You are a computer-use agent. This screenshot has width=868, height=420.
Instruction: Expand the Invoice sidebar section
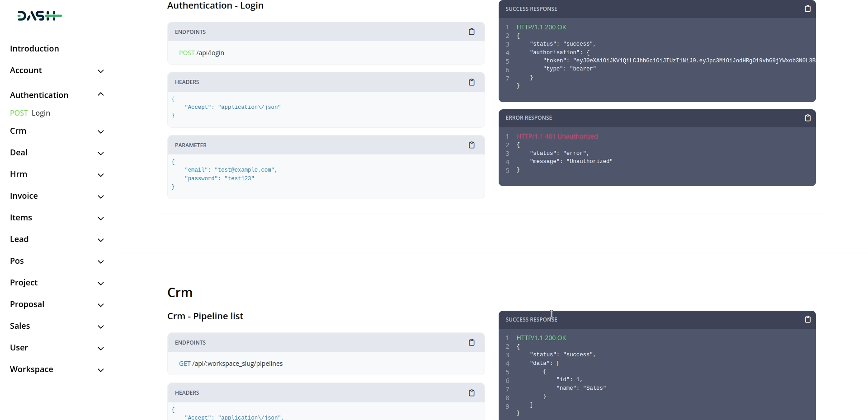point(101,197)
